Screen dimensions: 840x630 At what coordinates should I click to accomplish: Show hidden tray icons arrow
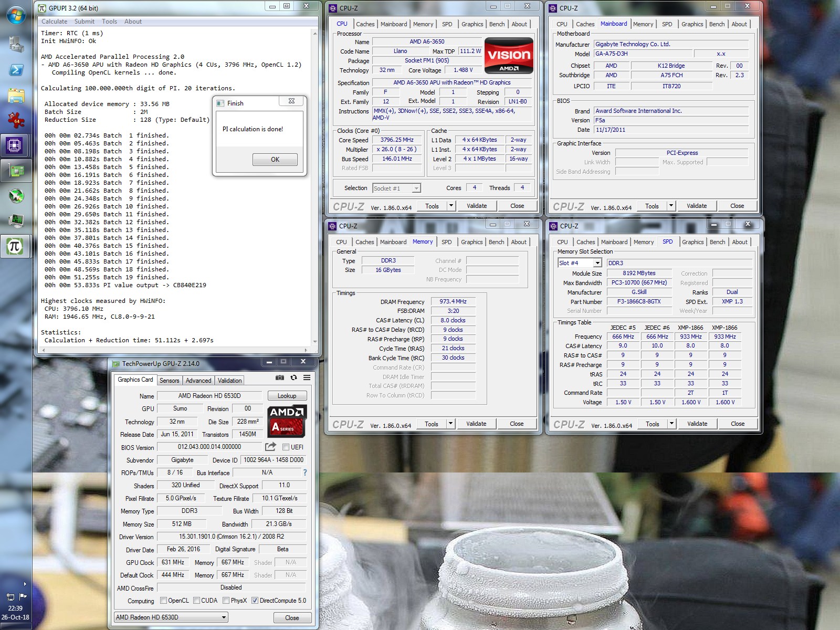point(25,584)
